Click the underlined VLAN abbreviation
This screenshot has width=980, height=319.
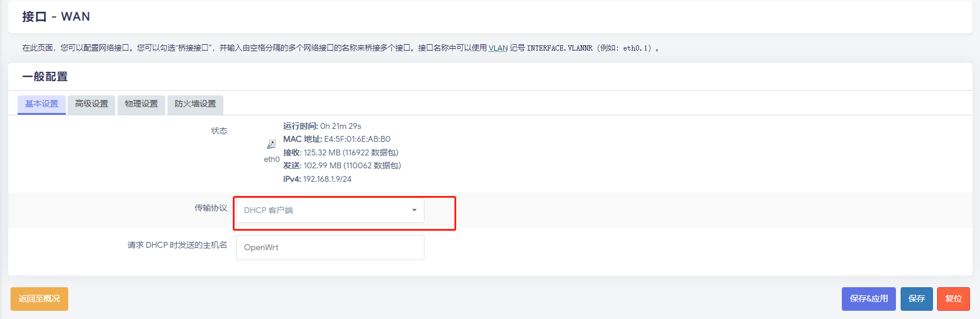point(498,48)
